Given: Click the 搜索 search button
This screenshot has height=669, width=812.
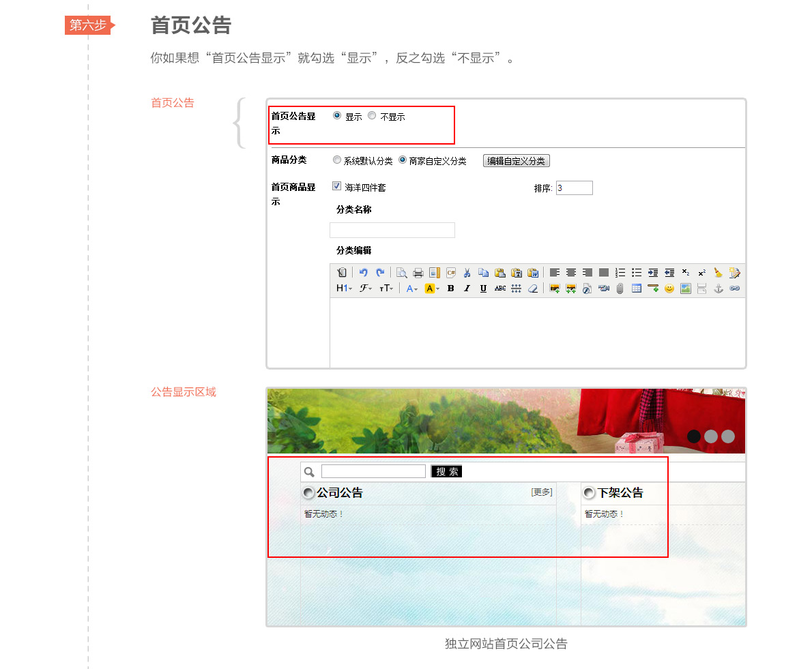Looking at the screenshot, I should click(446, 471).
